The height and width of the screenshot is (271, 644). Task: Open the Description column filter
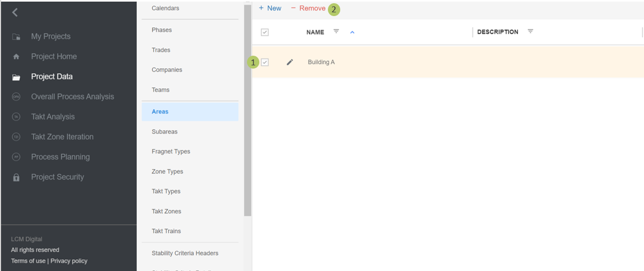pos(530,32)
